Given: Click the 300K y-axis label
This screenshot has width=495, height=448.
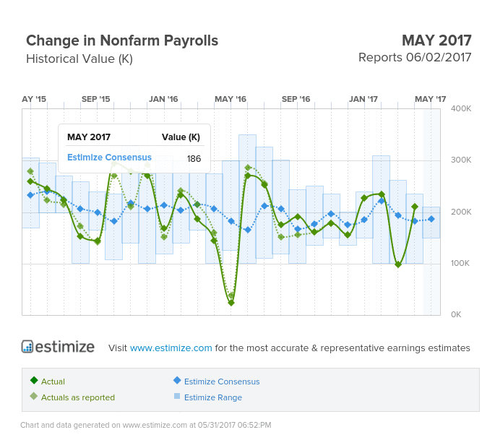Looking at the screenshot, I should [461, 160].
